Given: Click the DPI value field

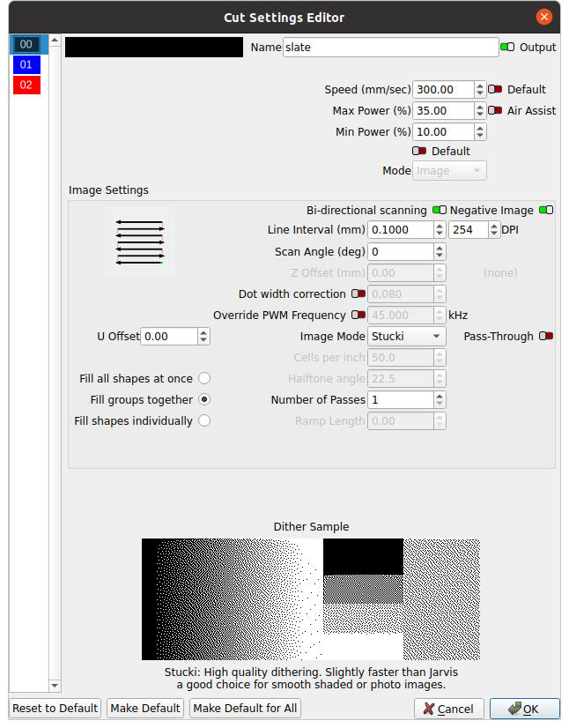Looking at the screenshot, I should click(x=469, y=230).
